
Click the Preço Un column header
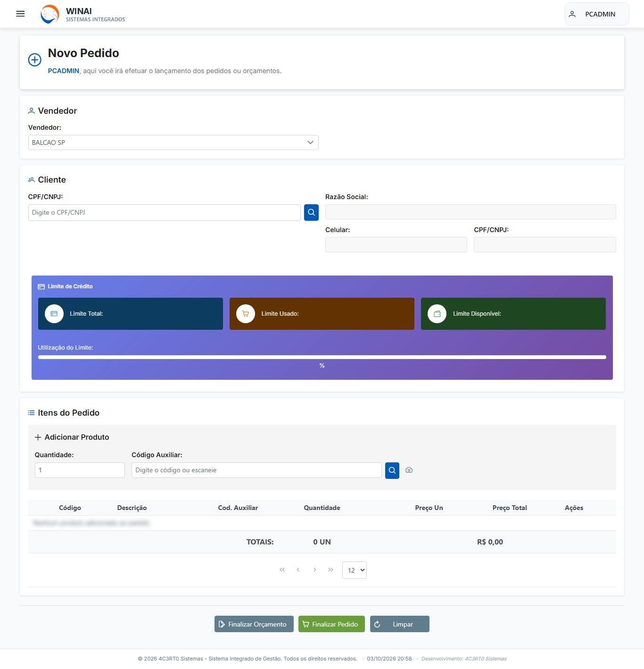click(429, 508)
